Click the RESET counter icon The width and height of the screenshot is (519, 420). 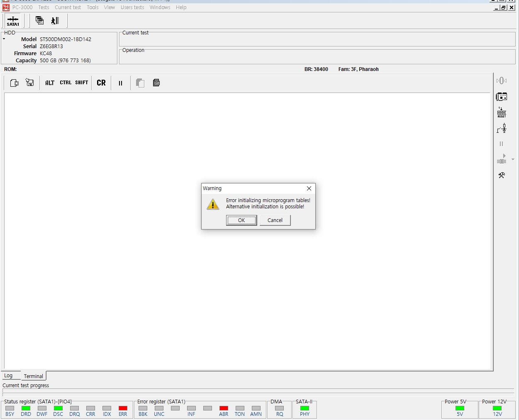pyautogui.click(x=502, y=112)
